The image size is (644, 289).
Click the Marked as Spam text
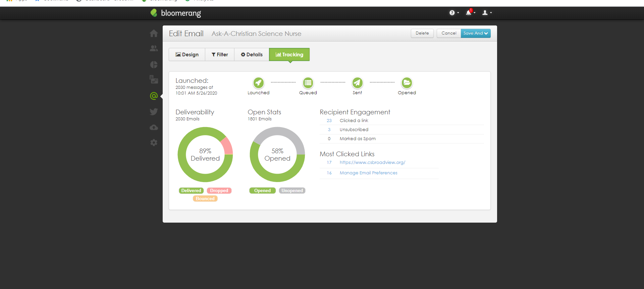click(358, 139)
